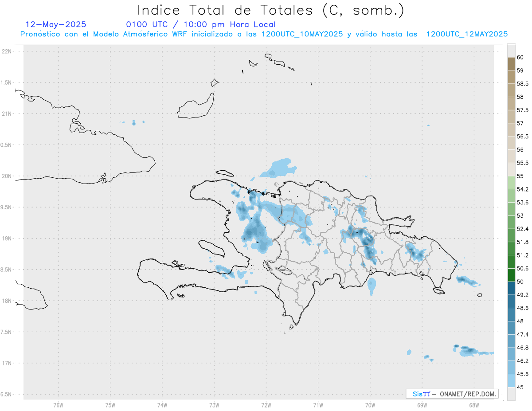Click '0100 UTC / 10:00 pm Hora Local'
532x411 pixels.
tap(200, 24)
